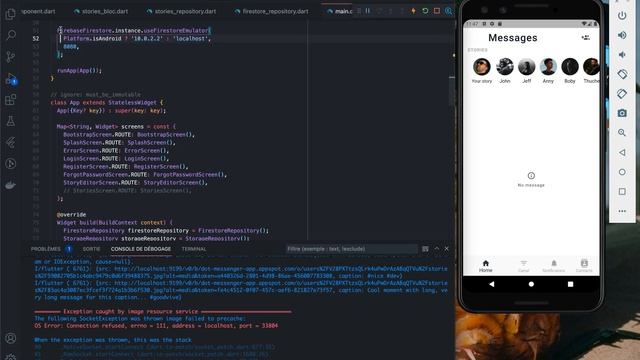Stop the debug session
This screenshot has width=640, height=360.
click(x=437, y=11)
